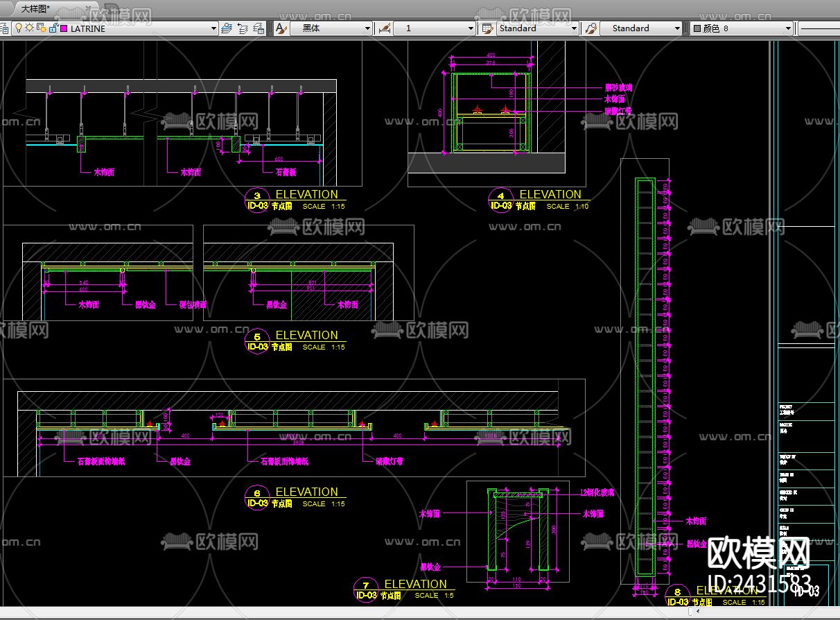Select the 磨砂玻璃 label in detail 4
This screenshot has height=620, width=840.
click(618, 88)
